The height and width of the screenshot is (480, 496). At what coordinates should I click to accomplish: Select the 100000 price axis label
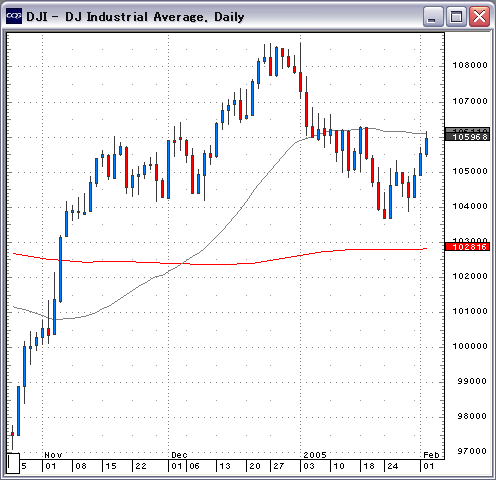tap(470, 346)
